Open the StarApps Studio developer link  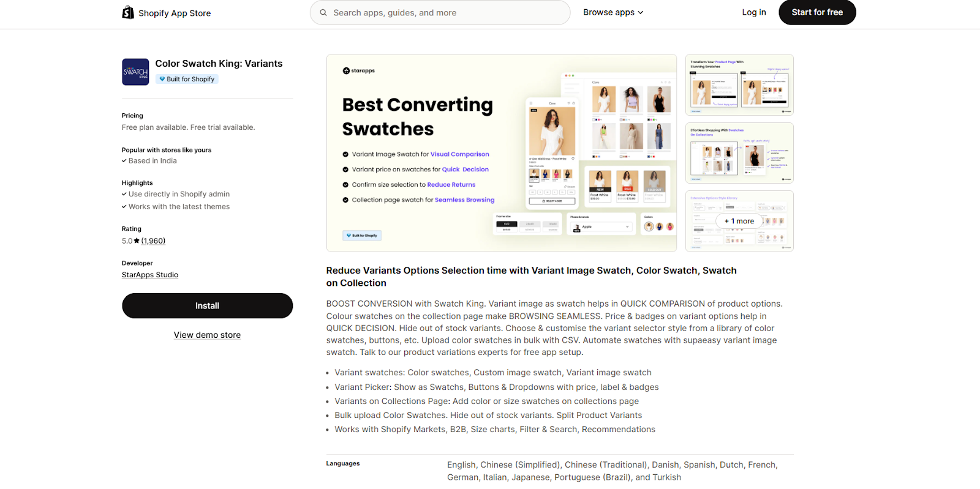150,275
